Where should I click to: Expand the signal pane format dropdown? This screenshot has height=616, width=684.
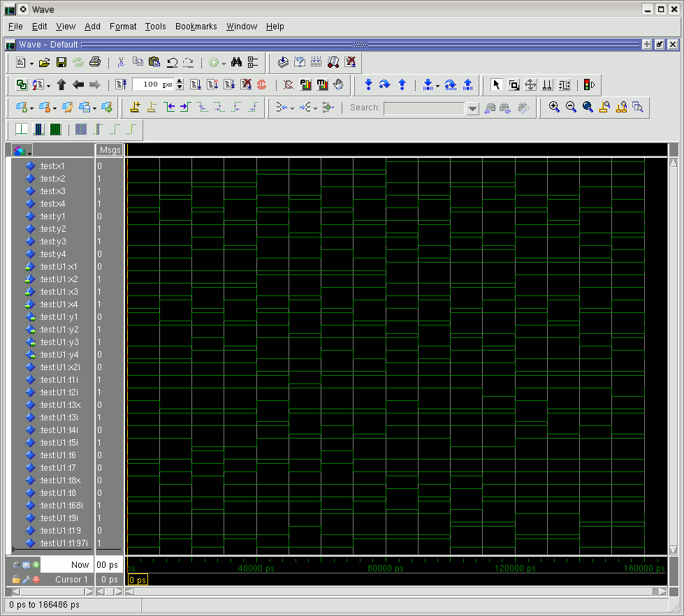29,152
